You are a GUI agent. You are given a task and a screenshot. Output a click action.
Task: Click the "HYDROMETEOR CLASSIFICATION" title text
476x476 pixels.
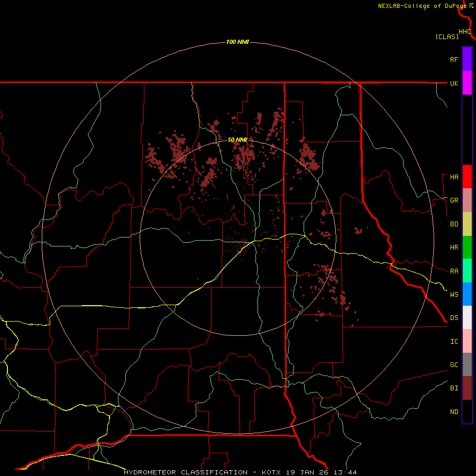pos(186,472)
